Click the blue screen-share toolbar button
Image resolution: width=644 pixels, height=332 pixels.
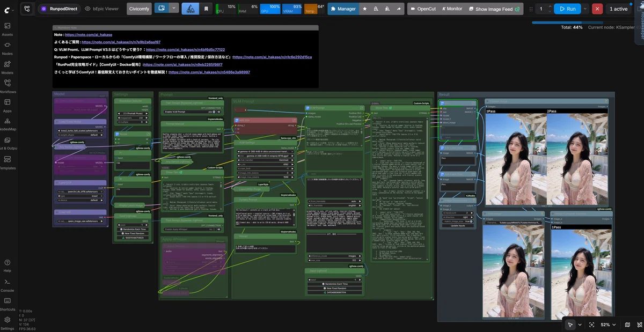pos(162,8)
